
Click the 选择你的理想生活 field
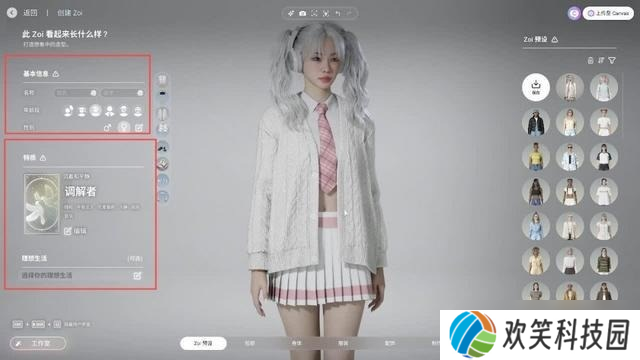pyautogui.click(x=82, y=276)
